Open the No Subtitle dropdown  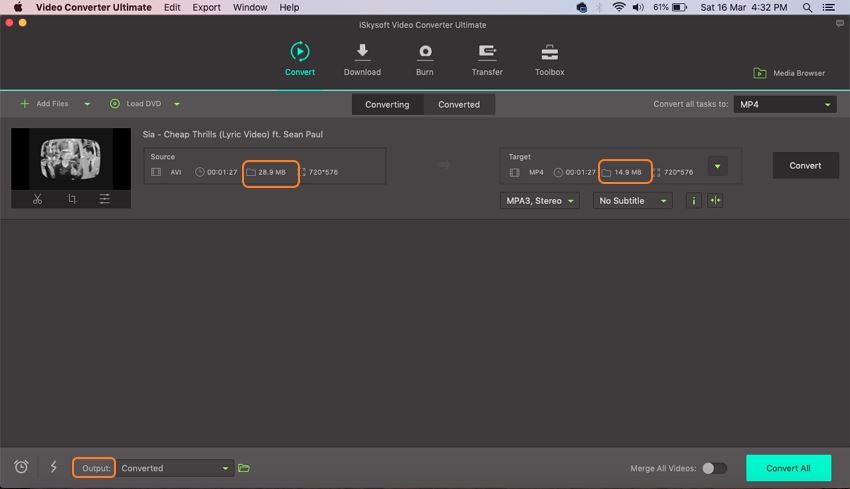[632, 201]
